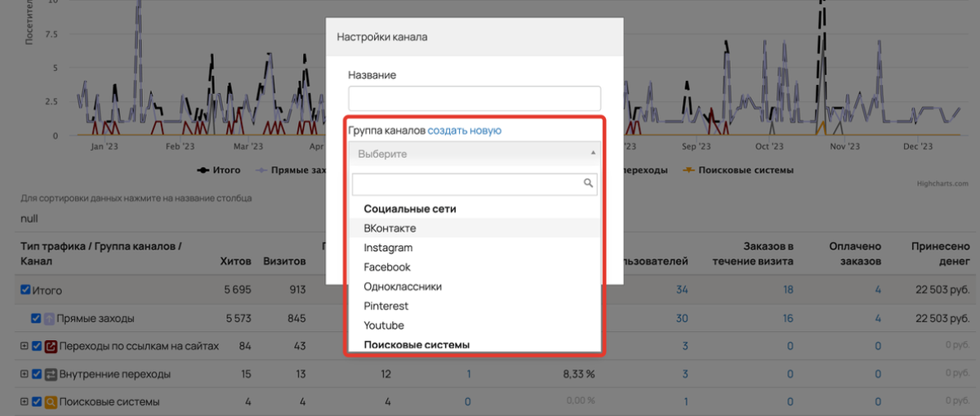Sort by Принесено денег column header
The height and width of the screenshot is (416, 980).
pyautogui.click(x=941, y=253)
